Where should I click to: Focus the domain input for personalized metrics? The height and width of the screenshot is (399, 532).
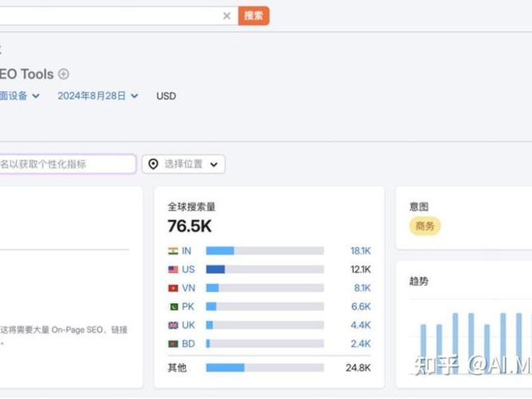click(68, 164)
